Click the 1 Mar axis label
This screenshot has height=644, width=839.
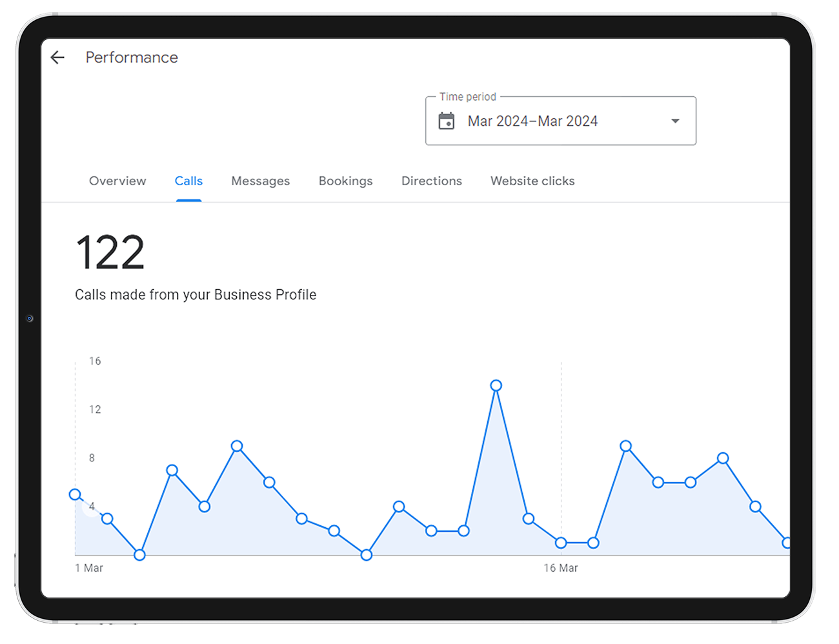click(89, 568)
